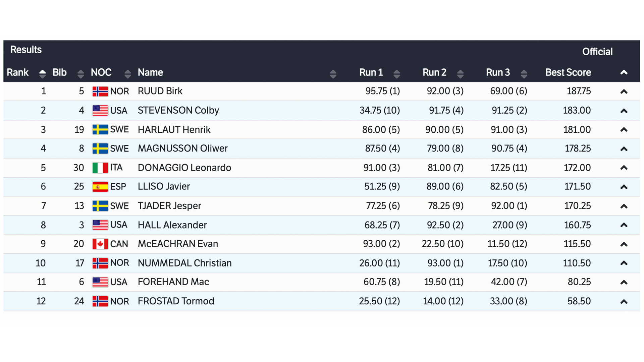Click Sweden flag beside TJADER Jesper
644x362 pixels.
pos(100,206)
